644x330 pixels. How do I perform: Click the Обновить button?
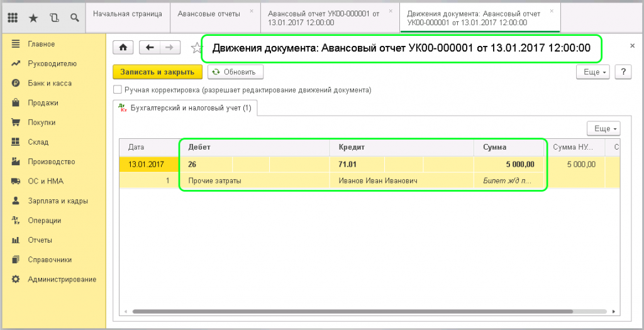click(x=235, y=72)
